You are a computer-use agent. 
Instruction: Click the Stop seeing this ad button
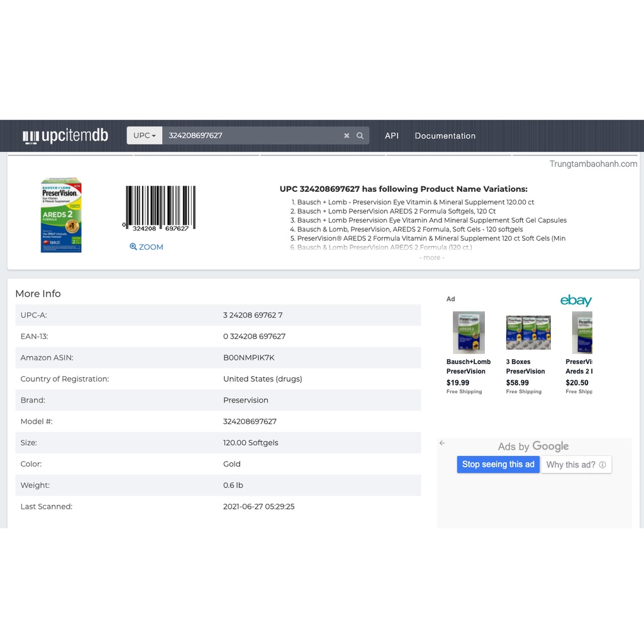498,465
